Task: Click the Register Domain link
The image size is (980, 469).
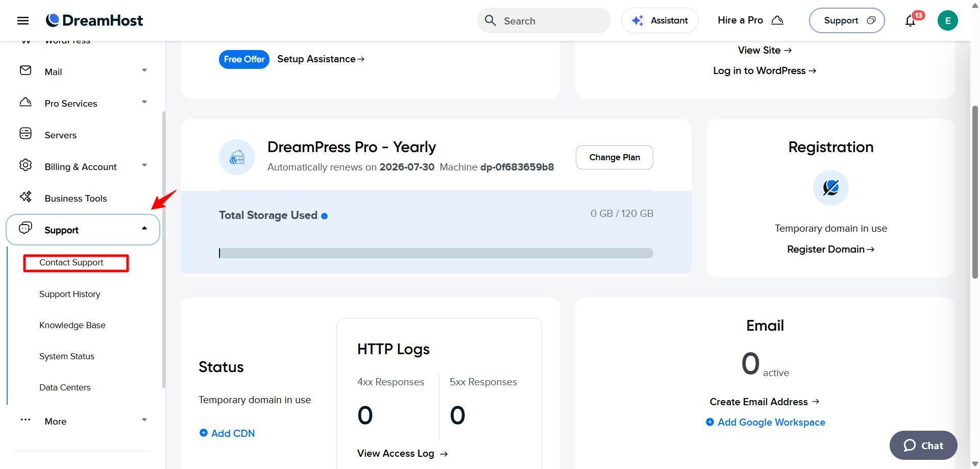Action: pos(831,249)
